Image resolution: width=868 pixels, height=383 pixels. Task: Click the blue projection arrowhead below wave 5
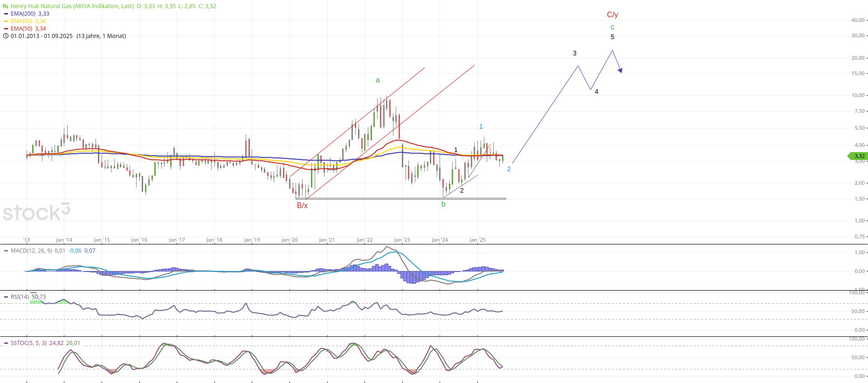click(620, 70)
